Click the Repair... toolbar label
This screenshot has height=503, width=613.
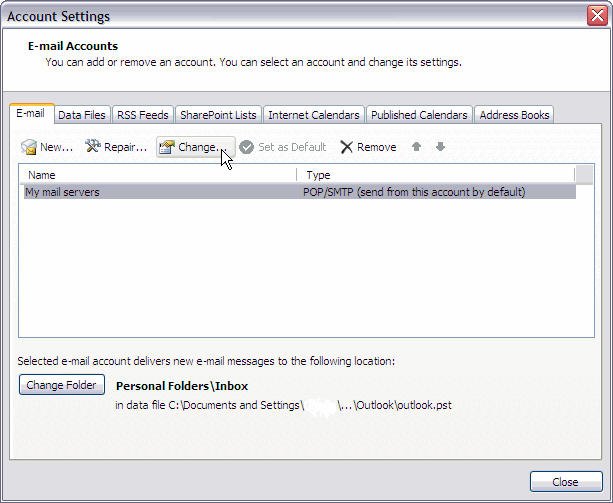125,147
